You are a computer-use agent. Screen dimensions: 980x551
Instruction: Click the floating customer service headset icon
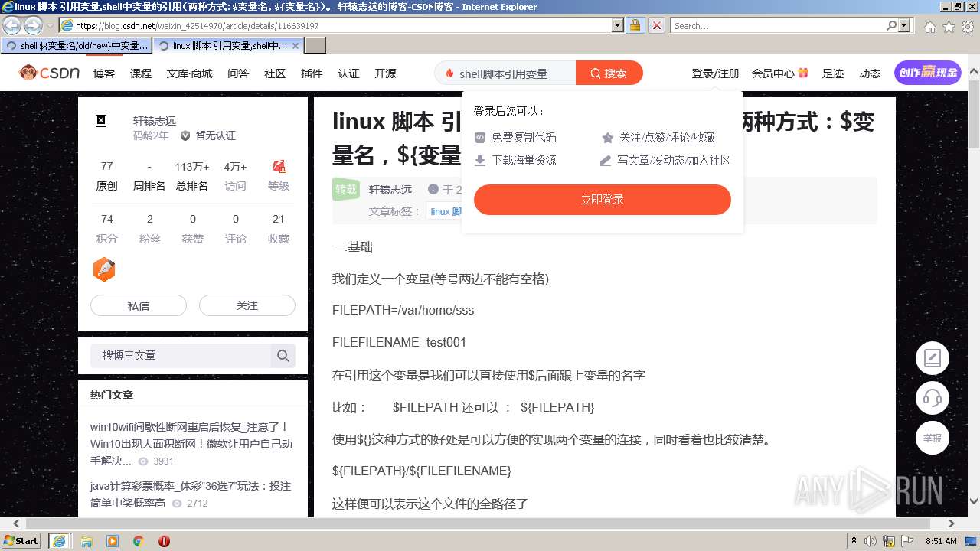pos(933,398)
